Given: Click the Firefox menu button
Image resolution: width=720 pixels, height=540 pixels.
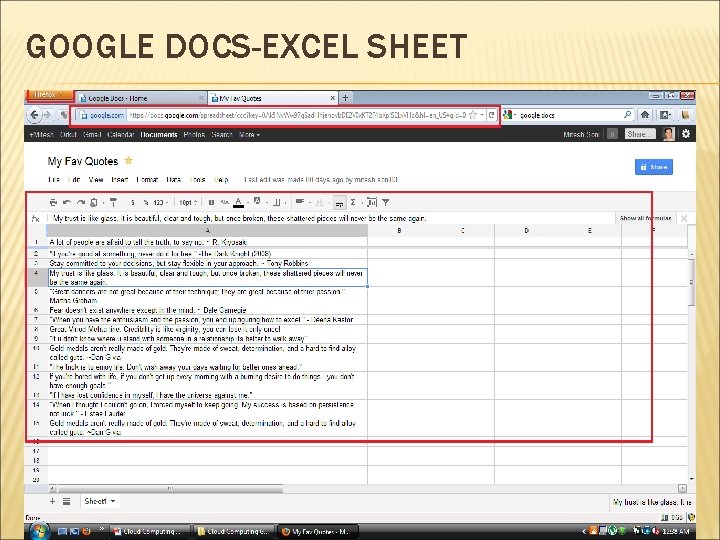Looking at the screenshot, I should coord(50,95).
